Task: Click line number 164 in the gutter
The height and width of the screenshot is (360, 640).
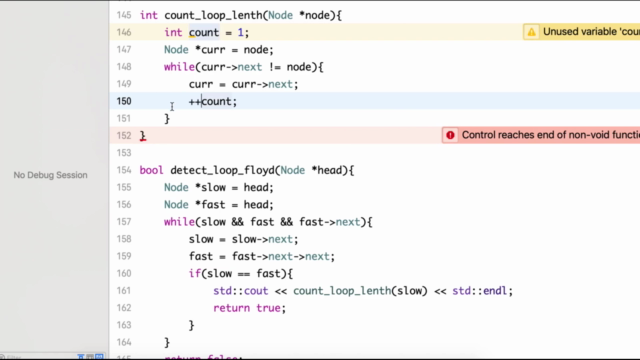Action: (x=124, y=342)
